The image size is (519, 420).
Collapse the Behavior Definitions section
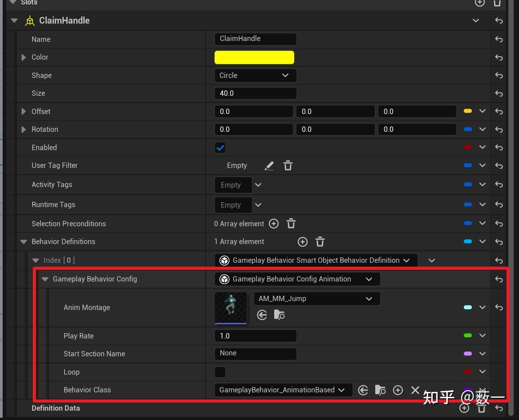pos(24,242)
